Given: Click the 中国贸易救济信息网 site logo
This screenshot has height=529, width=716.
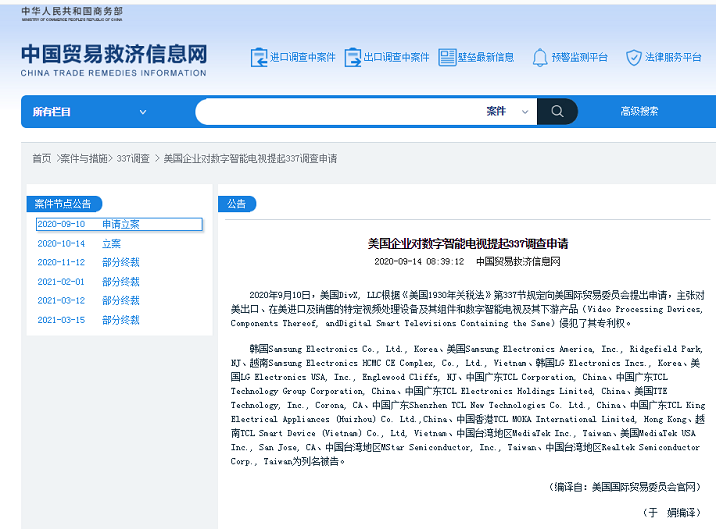Looking at the screenshot, I should (114, 60).
